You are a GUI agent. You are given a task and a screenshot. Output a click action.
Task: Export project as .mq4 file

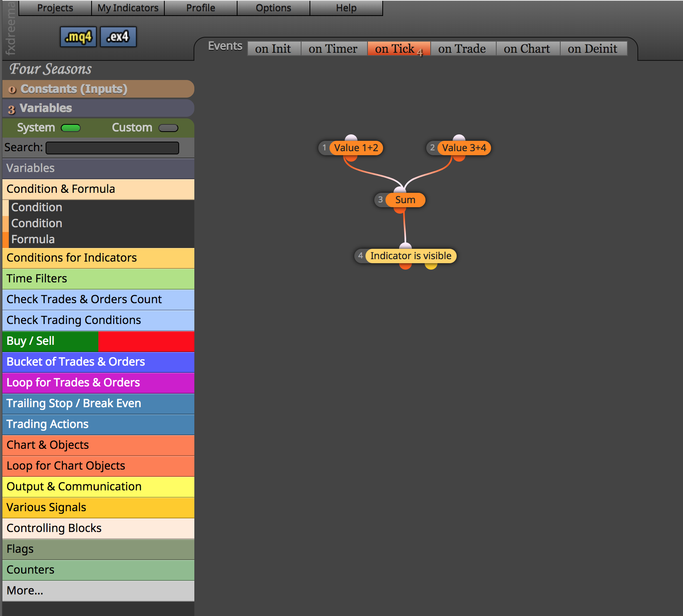[78, 37]
